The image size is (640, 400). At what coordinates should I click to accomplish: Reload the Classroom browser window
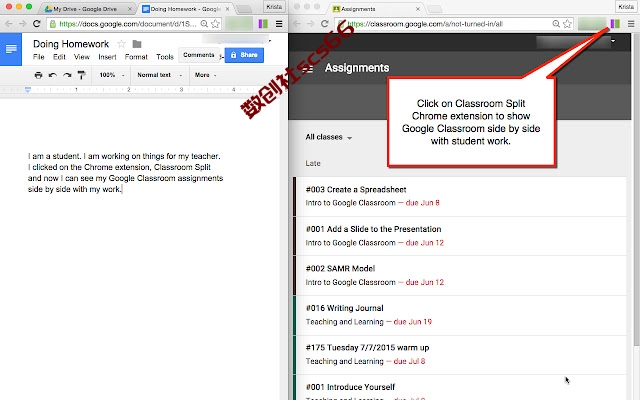(324, 24)
